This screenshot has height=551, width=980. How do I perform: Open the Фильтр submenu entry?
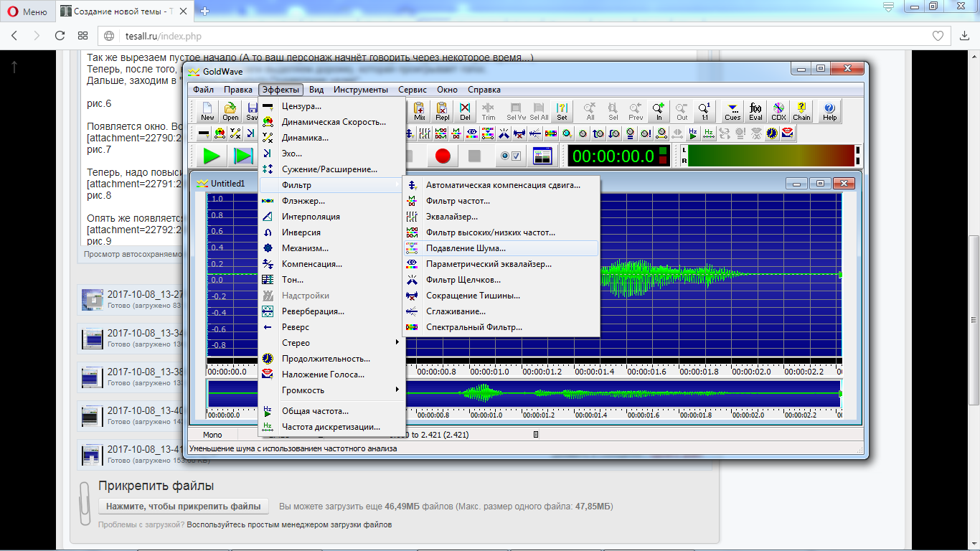[331, 185]
